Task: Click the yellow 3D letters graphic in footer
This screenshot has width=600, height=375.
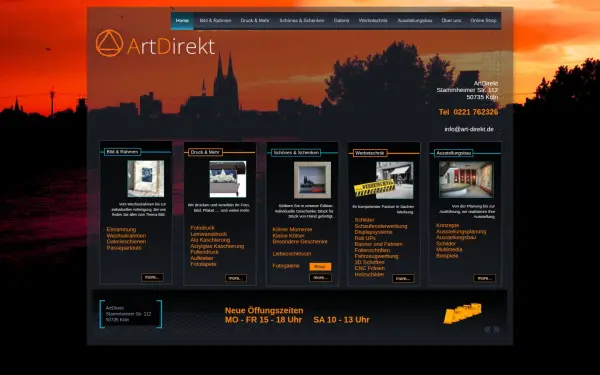Action: tap(462, 313)
